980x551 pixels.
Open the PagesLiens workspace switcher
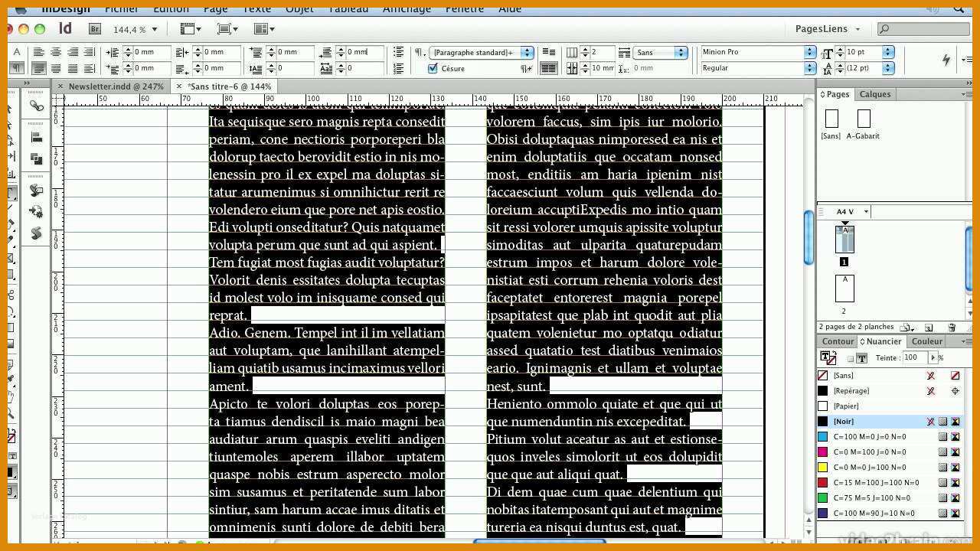tap(827, 29)
